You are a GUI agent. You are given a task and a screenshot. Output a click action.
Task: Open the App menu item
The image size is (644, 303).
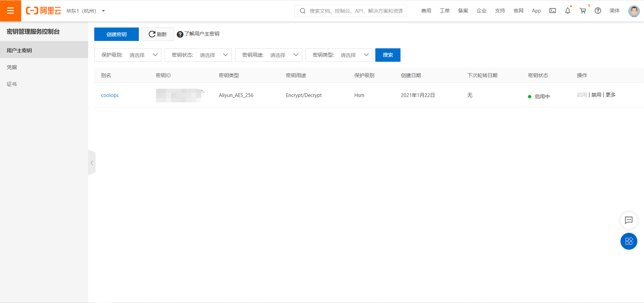click(536, 11)
